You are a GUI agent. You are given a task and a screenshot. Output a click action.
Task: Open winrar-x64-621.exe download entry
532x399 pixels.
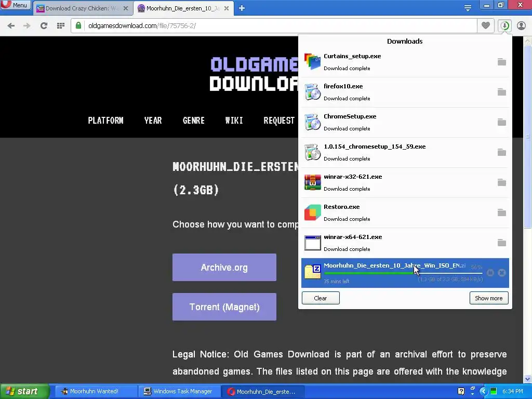pyautogui.click(x=405, y=243)
